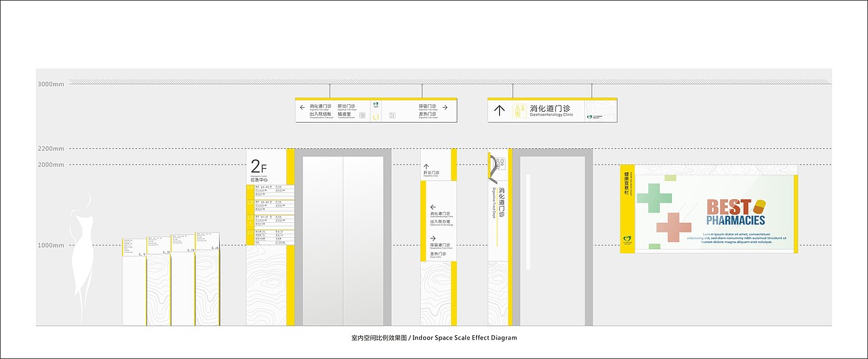This screenshot has height=359, width=868.
Task: Click the L.1 pedestal sign label
Action: tap(142, 255)
